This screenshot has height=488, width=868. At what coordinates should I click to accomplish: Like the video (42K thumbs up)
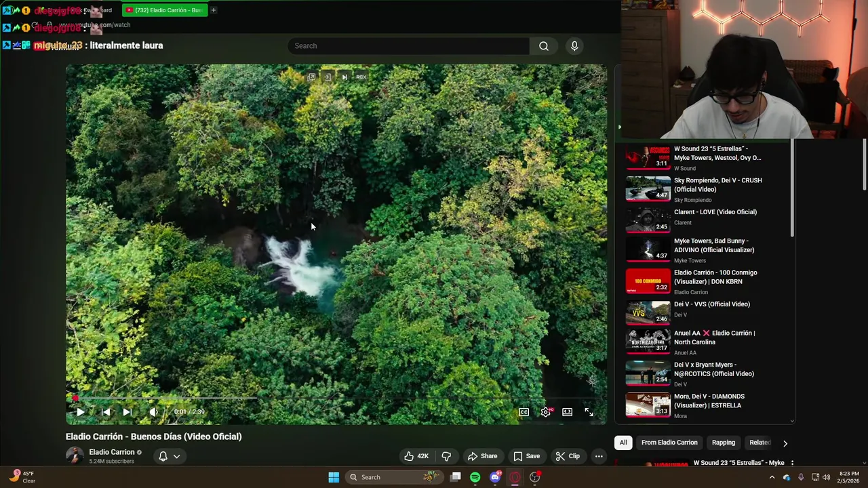pyautogui.click(x=416, y=456)
